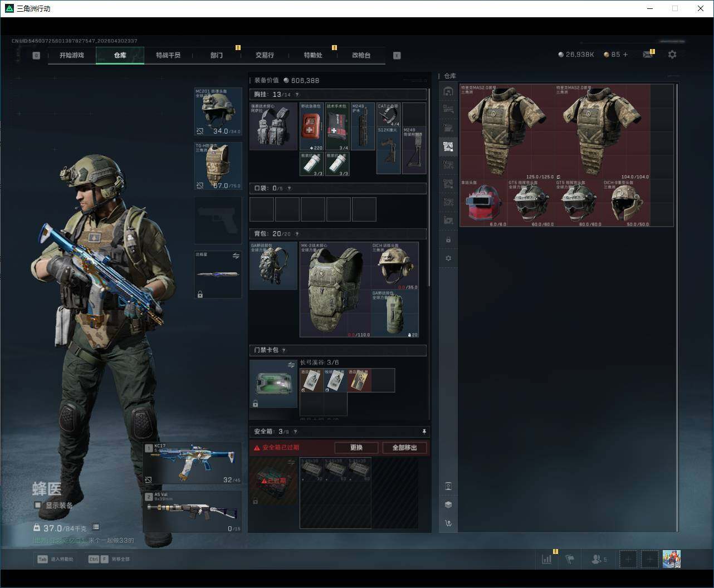Show help for 安全箱 capacity
The height and width of the screenshot is (588, 714).
pyautogui.click(x=295, y=432)
